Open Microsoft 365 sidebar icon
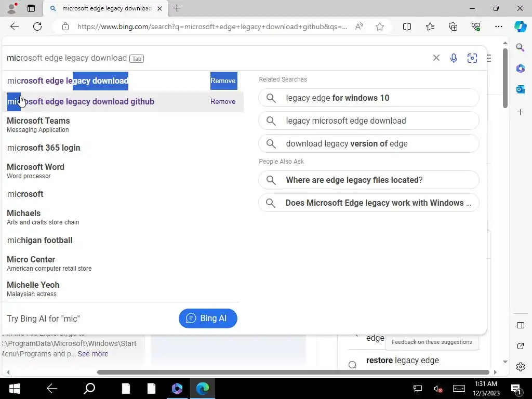The image size is (532, 399). [x=520, y=69]
